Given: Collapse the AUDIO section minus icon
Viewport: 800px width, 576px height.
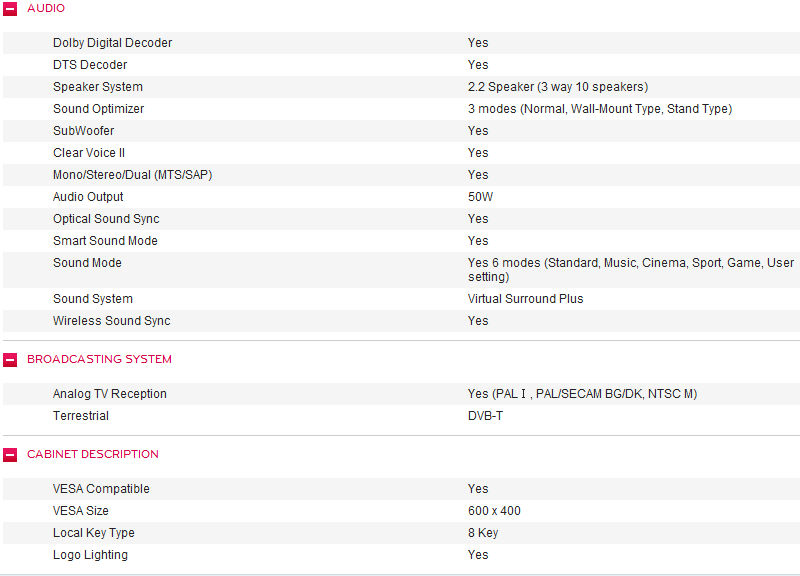Looking at the screenshot, I should [x=10, y=9].
